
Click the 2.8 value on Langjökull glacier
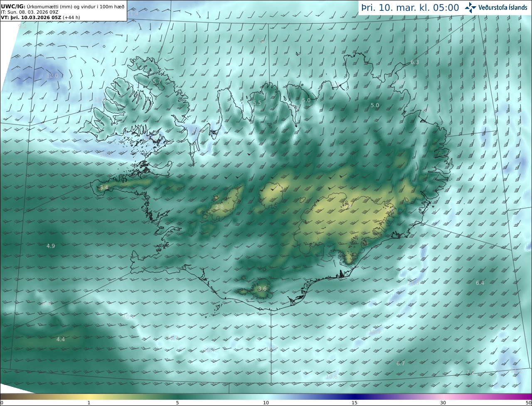point(219,207)
